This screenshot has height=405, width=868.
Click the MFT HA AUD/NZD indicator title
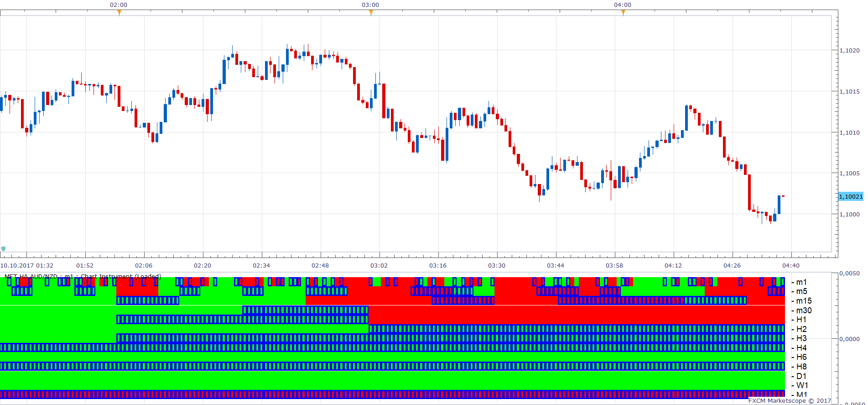tap(83, 276)
